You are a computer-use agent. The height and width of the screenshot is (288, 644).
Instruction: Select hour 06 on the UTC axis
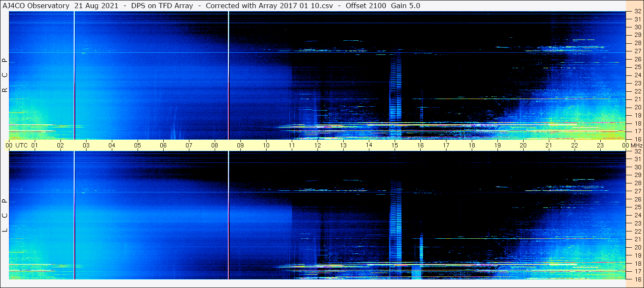click(x=163, y=145)
